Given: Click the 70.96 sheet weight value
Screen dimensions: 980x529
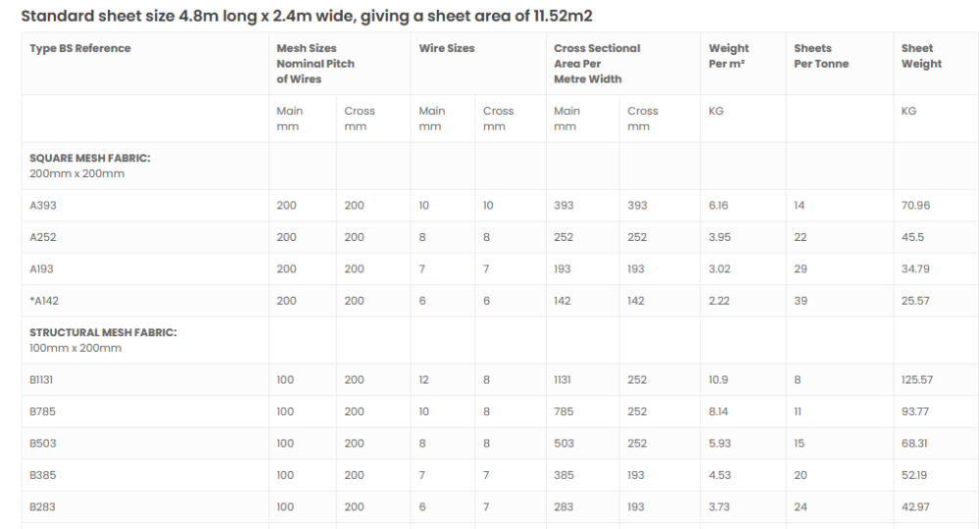Looking at the screenshot, I should click(x=915, y=206).
